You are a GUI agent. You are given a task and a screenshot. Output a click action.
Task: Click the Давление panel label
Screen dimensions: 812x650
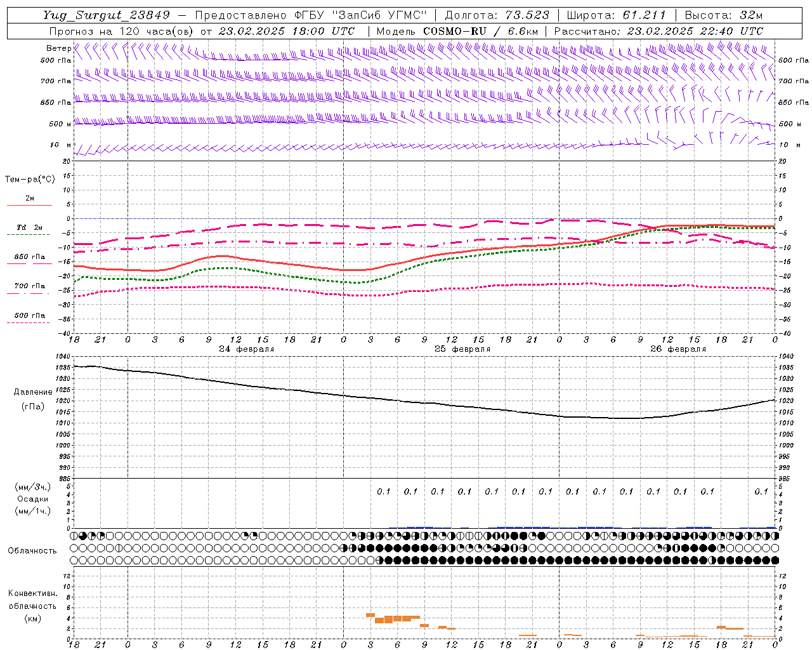click(33, 392)
